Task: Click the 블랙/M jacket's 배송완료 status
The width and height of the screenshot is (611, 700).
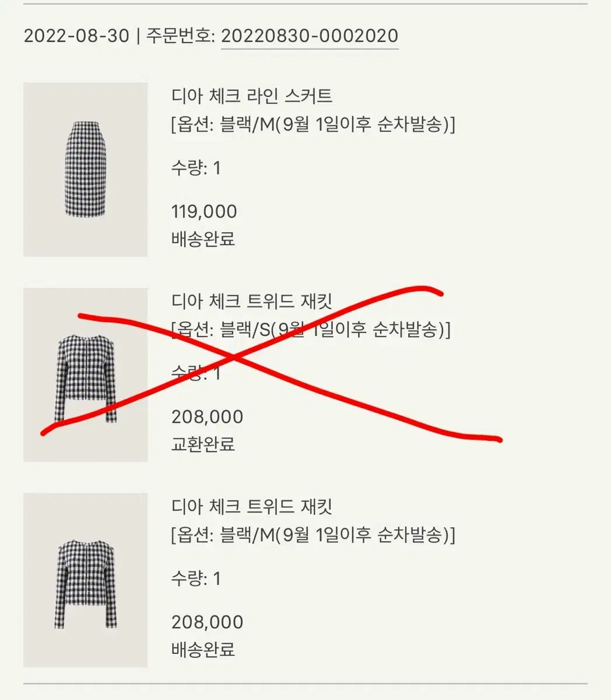Action: coord(203,649)
